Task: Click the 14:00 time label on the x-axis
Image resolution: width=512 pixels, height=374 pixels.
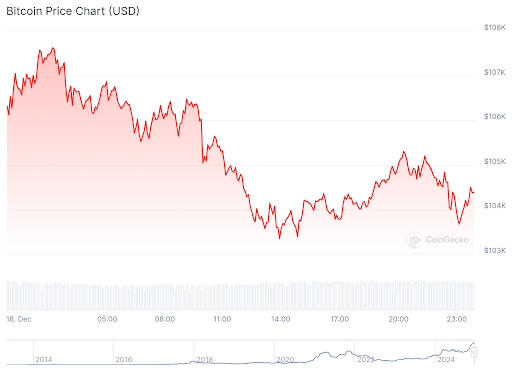Action: [x=281, y=319]
